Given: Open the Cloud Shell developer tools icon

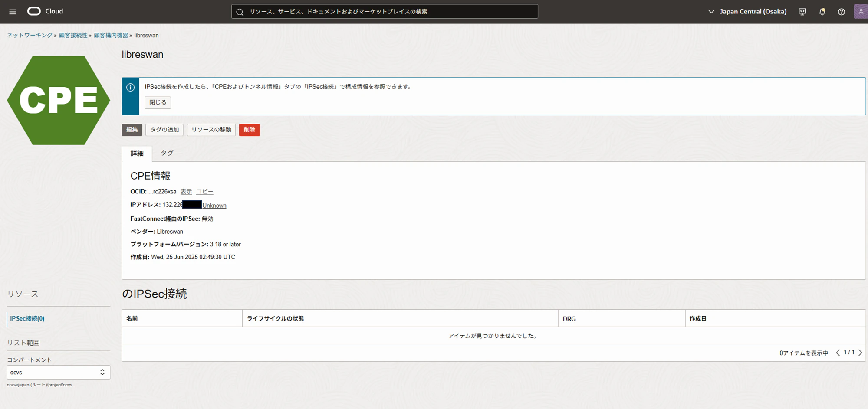Looking at the screenshot, I should coord(802,12).
